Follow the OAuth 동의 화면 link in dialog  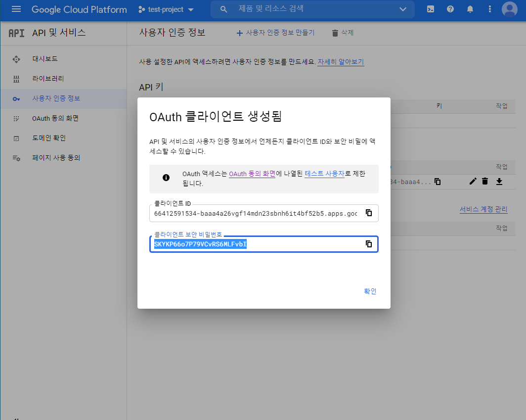click(252, 174)
